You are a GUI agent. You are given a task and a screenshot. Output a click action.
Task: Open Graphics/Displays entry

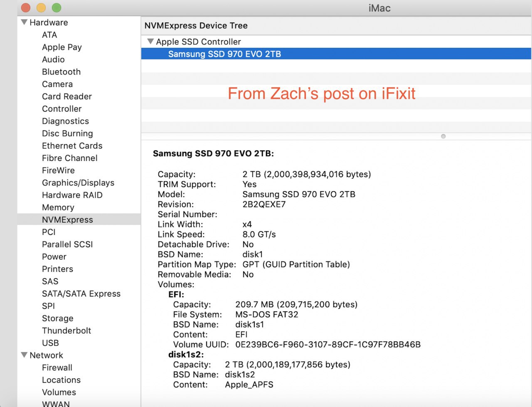[78, 183]
